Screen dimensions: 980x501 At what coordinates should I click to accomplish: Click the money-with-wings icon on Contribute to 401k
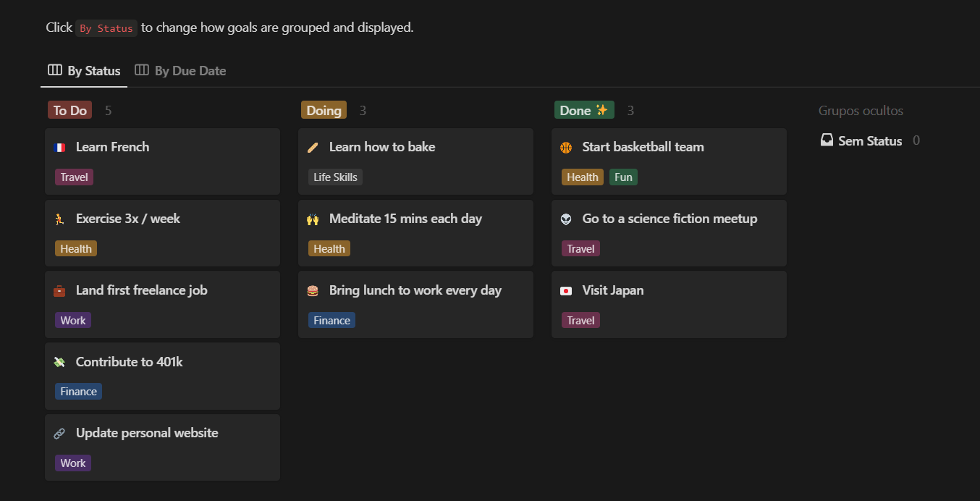coord(60,361)
